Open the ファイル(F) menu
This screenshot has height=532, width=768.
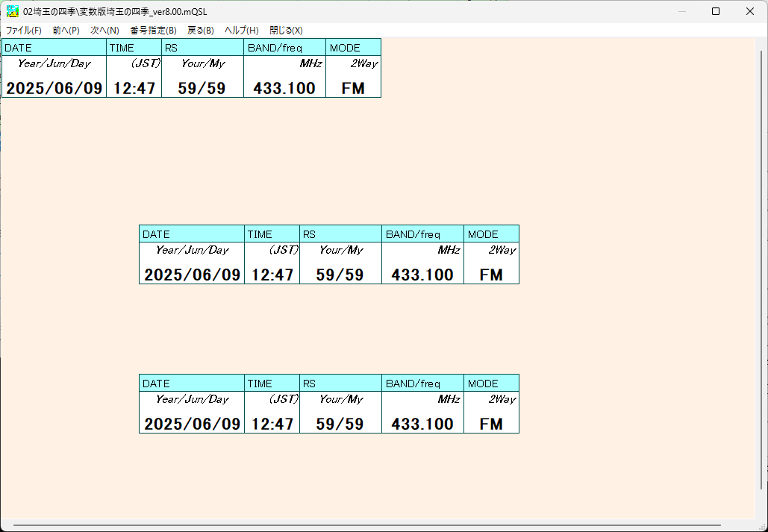click(x=23, y=31)
